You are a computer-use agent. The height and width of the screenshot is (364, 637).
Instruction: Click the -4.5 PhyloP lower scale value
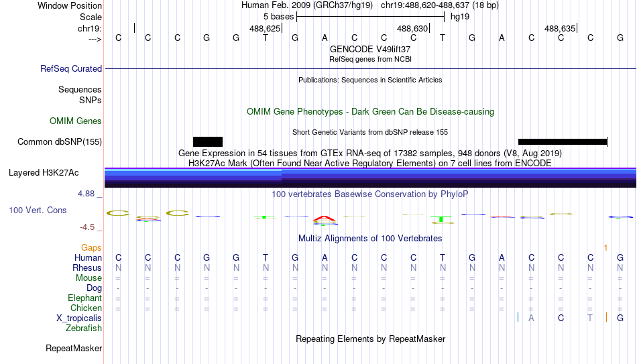87,227
